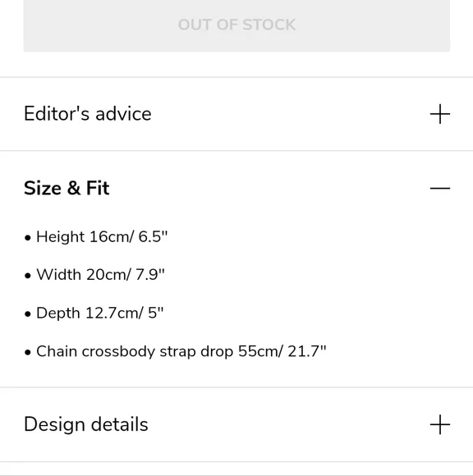The width and height of the screenshot is (473, 476).
Task: Collapse the Size & Fit section heading
Action: pyautogui.click(x=67, y=188)
